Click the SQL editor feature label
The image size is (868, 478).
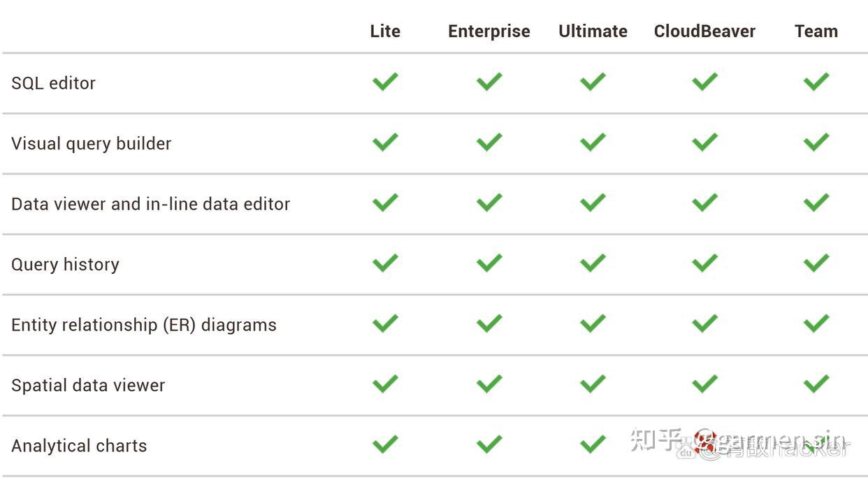click(53, 83)
